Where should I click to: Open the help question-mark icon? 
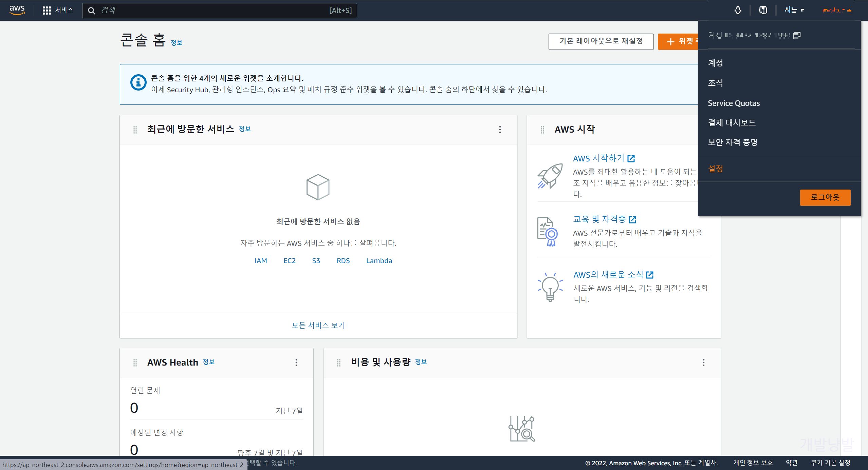click(x=763, y=10)
